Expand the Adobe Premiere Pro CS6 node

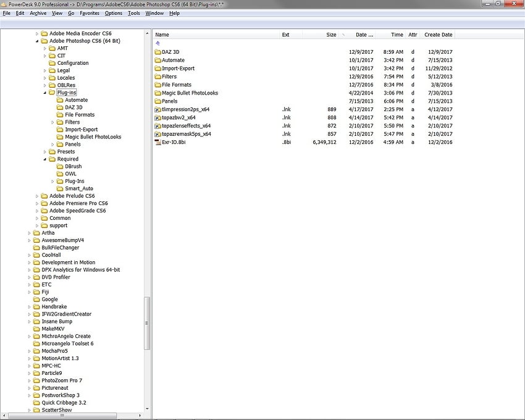click(37, 203)
